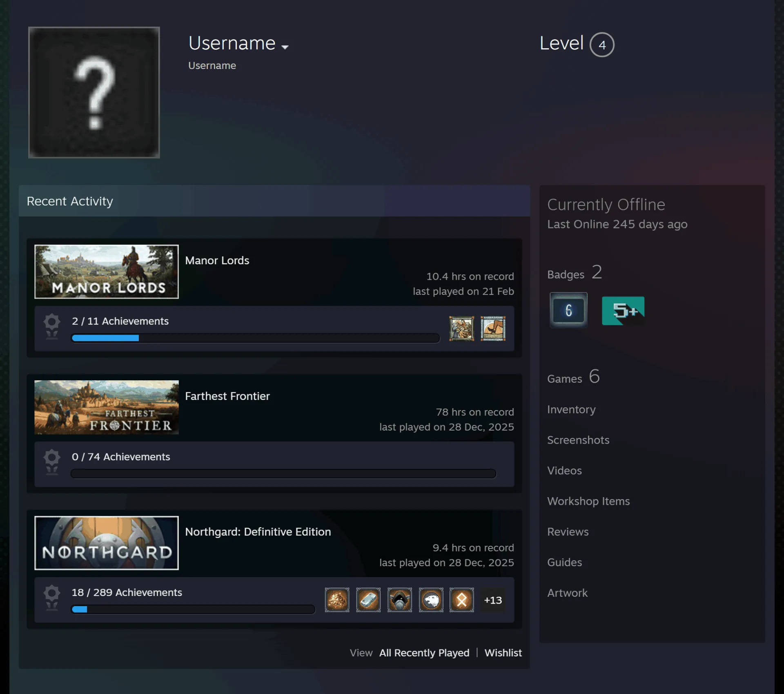The image size is (784, 694).
Task: Open the first Manor Lords achievement icon
Action: pyautogui.click(x=461, y=328)
